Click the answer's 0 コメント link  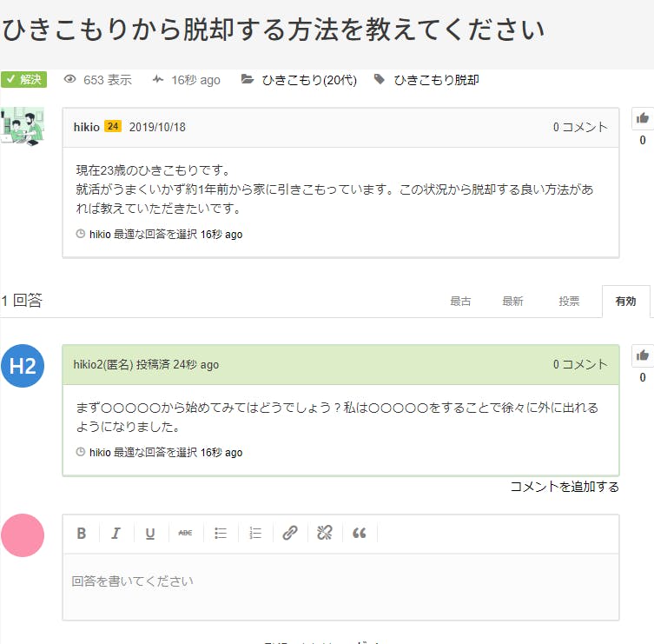click(580, 364)
